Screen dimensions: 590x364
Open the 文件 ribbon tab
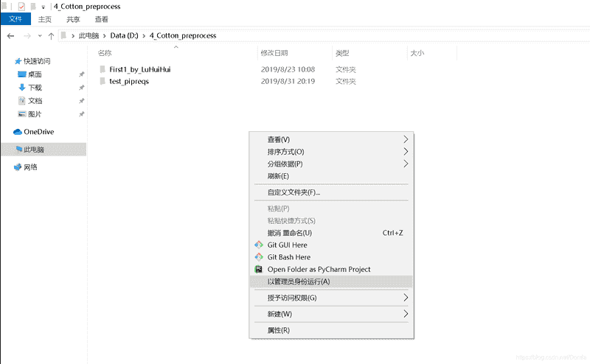point(15,19)
